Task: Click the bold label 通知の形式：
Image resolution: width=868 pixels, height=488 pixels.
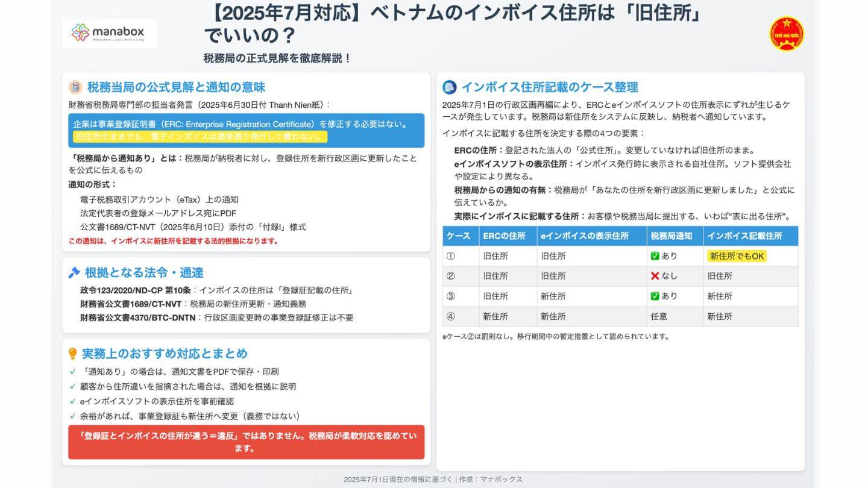Action: coord(93,184)
